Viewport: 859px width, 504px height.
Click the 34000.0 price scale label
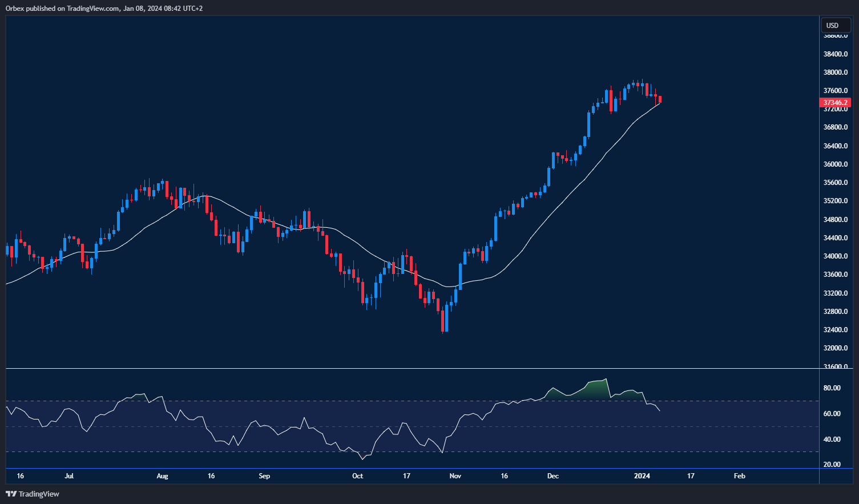pyautogui.click(x=835, y=256)
